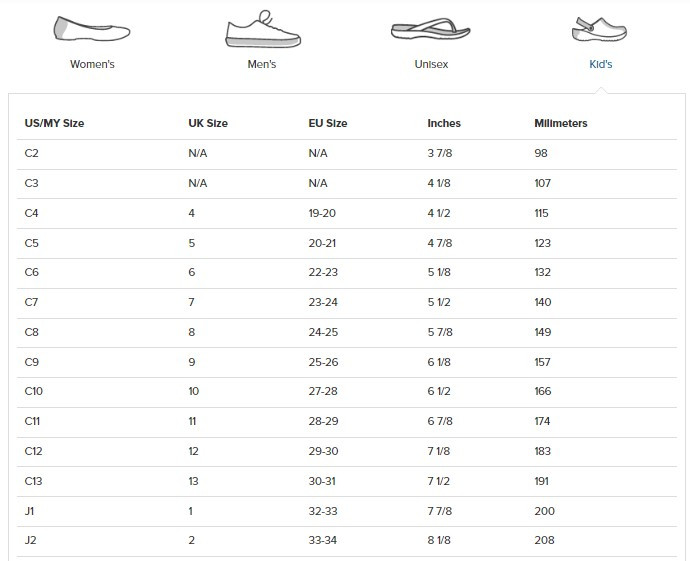Click the kid's clog icon

click(599, 30)
